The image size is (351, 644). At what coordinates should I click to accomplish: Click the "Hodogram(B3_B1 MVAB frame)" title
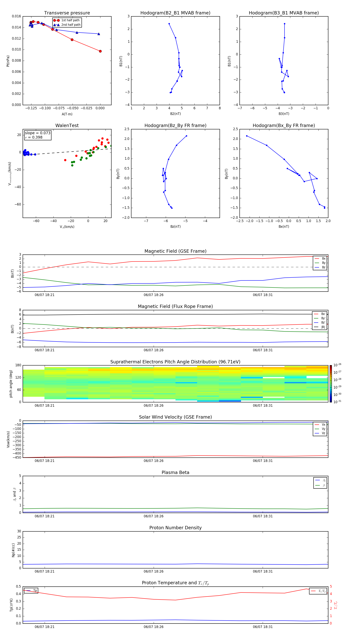284,13
